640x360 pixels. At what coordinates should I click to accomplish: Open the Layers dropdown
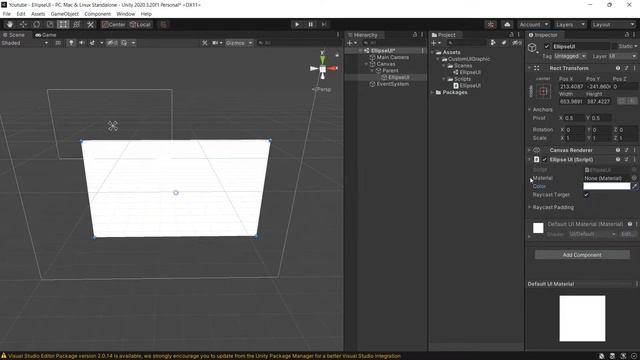point(570,24)
